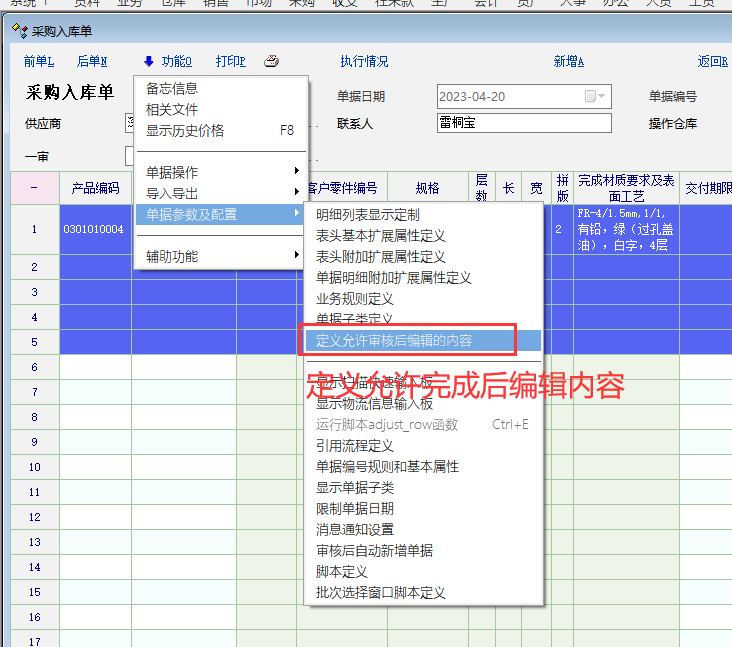Viewport: 732px width, 647px height.
Task: Click 显示历史价格 menu item
Action: click(185, 131)
